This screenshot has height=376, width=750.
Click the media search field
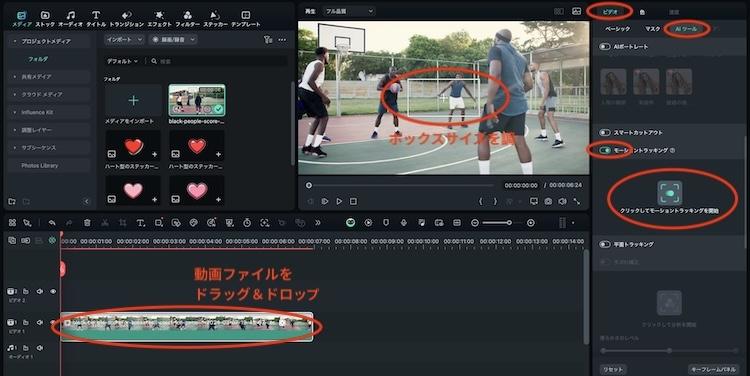coord(219,61)
